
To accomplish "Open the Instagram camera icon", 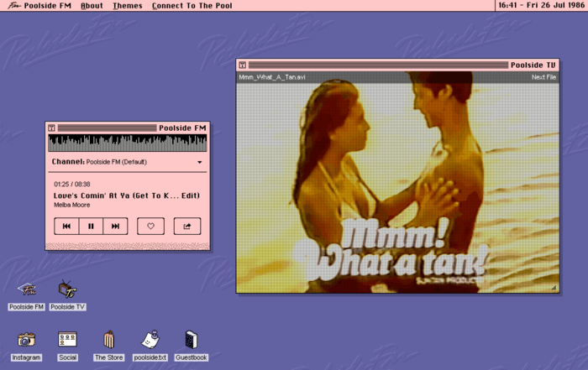I will [26, 340].
